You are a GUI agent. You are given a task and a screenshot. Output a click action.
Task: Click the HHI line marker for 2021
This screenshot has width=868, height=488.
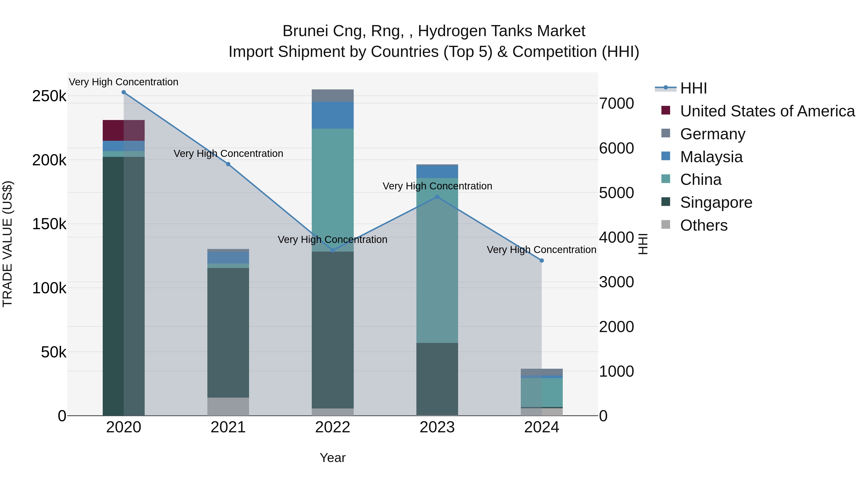point(228,164)
